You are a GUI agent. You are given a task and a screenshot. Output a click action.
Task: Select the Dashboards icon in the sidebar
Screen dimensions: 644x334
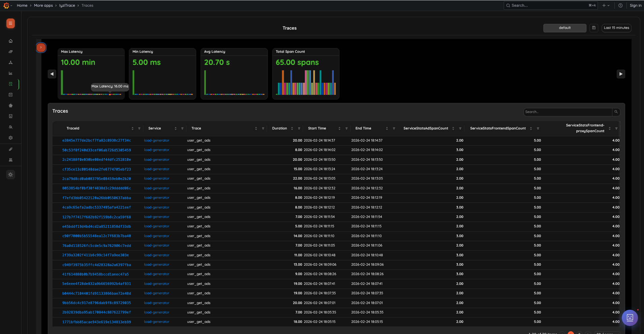click(10, 51)
